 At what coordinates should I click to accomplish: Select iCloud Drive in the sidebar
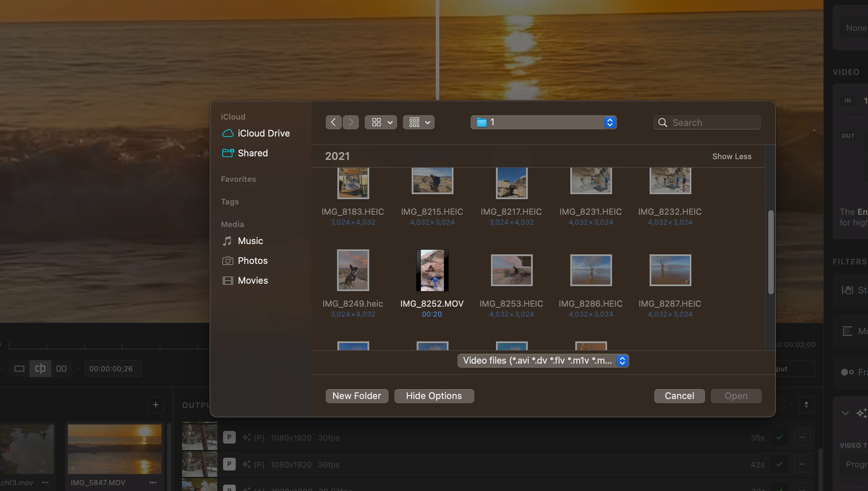(263, 133)
